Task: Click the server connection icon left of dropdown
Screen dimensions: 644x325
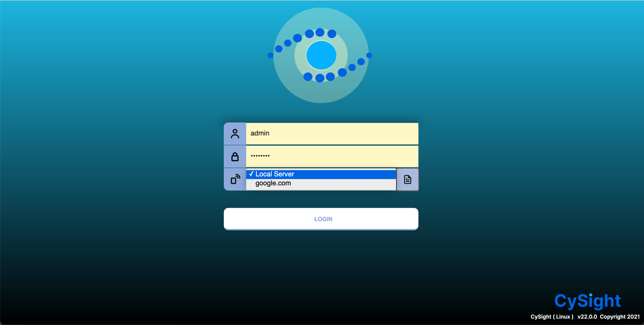Action: pyautogui.click(x=235, y=179)
